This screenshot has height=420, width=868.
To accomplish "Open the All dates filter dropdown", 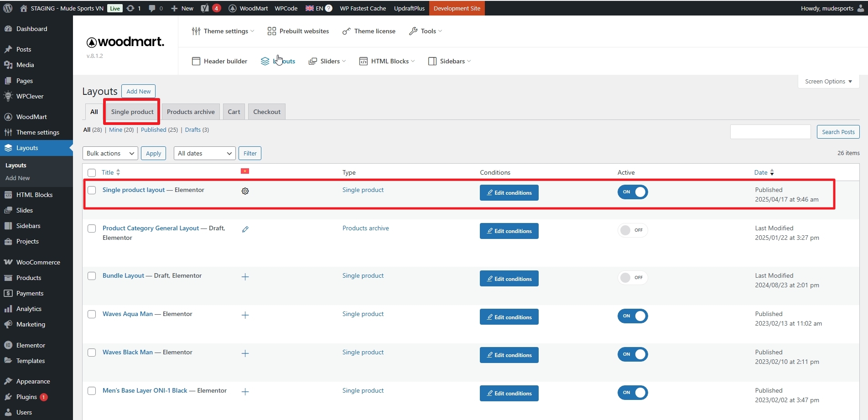I will (205, 153).
